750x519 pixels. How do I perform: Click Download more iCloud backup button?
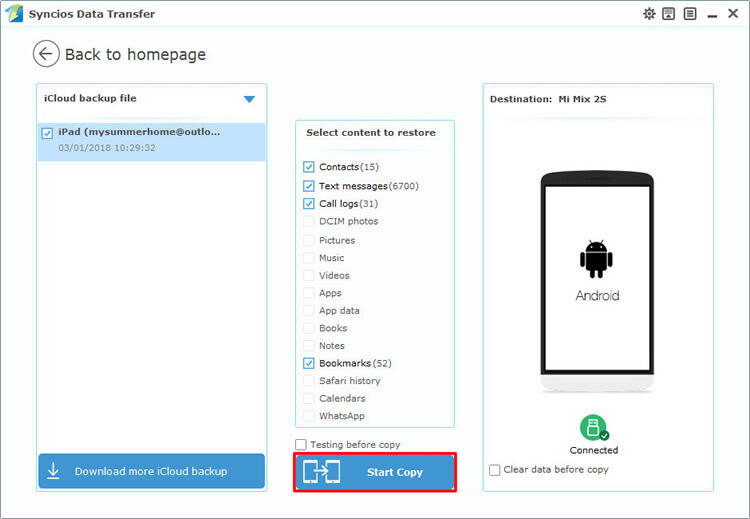(x=151, y=471)
